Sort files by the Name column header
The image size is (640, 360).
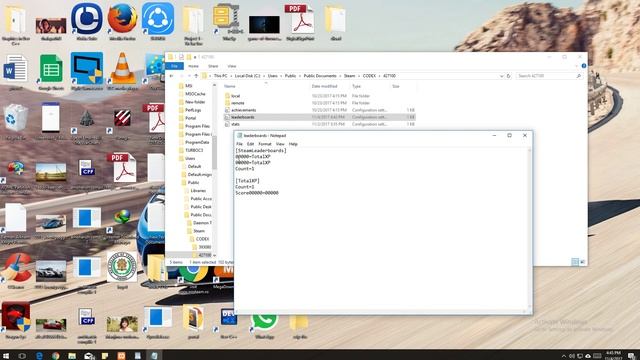pos(230,87)
